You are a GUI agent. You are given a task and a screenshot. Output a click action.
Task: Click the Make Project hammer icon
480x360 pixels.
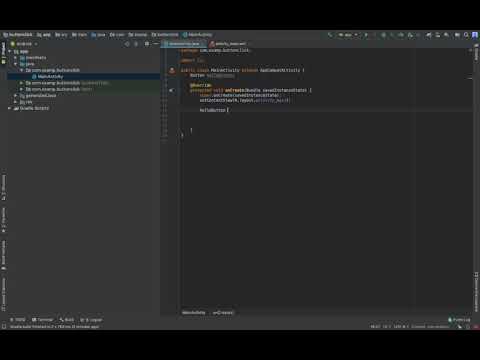pos(330,35)
